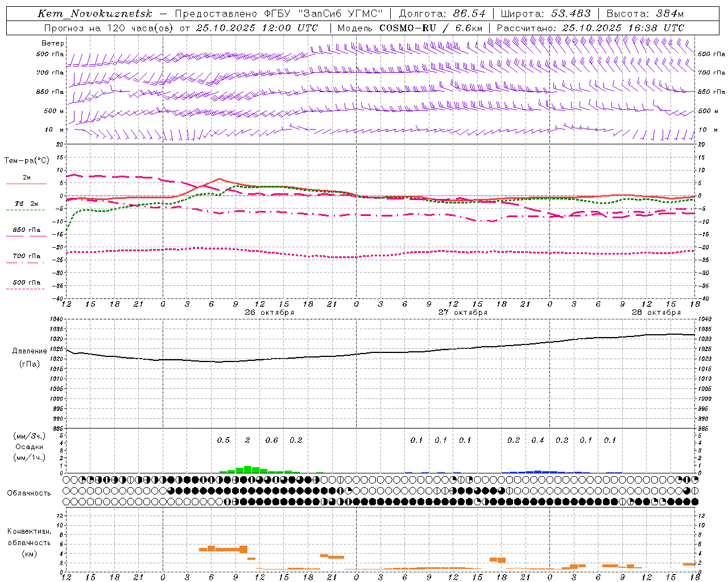Image resolution: width=728 pixels, height=582 pixels.
Task: Click the 0.4 precipitation value
Action: point(537,440)
